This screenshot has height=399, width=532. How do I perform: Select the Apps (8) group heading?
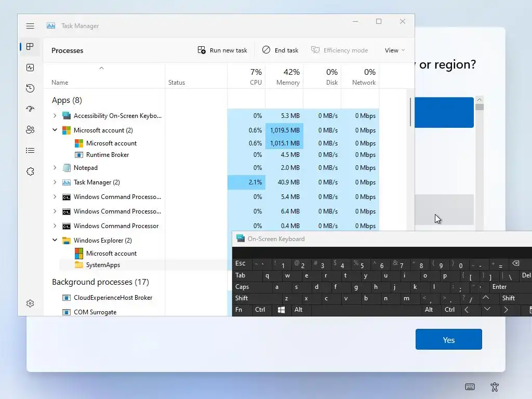coord(67,100)
